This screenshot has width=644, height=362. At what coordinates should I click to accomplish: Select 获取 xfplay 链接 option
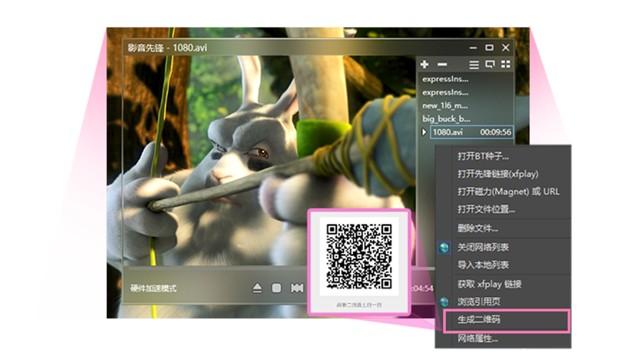[489, 284]
